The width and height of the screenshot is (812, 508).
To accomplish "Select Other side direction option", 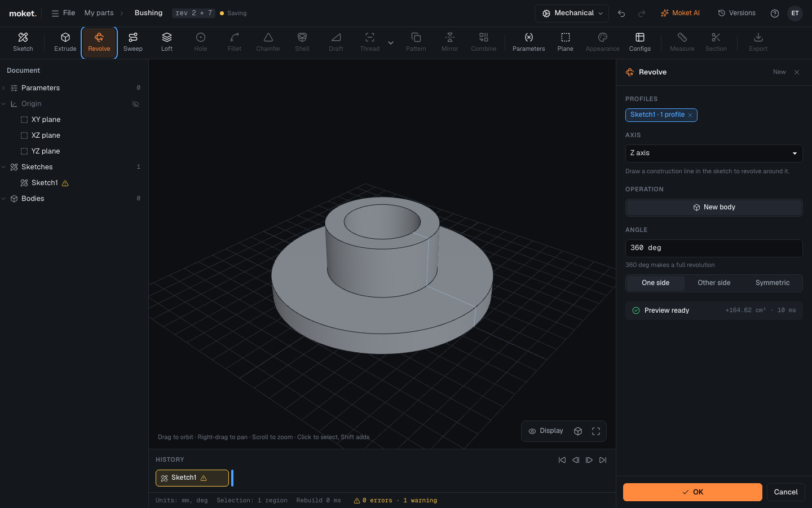I will pyautogui.click(x=714, y=283).
